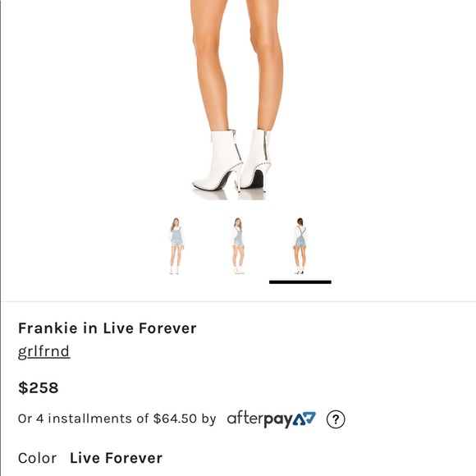Select the third back-view overalls thumbnail
Viewport: 476px width, 476px height.
tap(300, 246)
